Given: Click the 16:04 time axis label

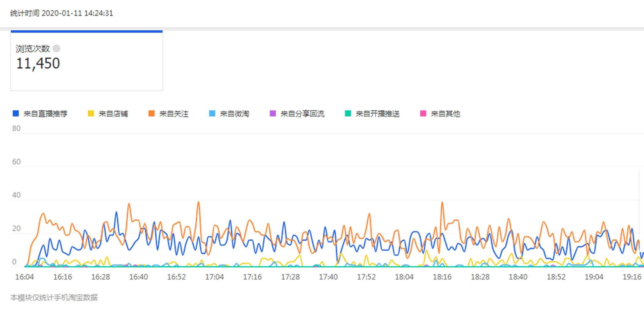Looking at the screenshot, I should tap(25, 277).
